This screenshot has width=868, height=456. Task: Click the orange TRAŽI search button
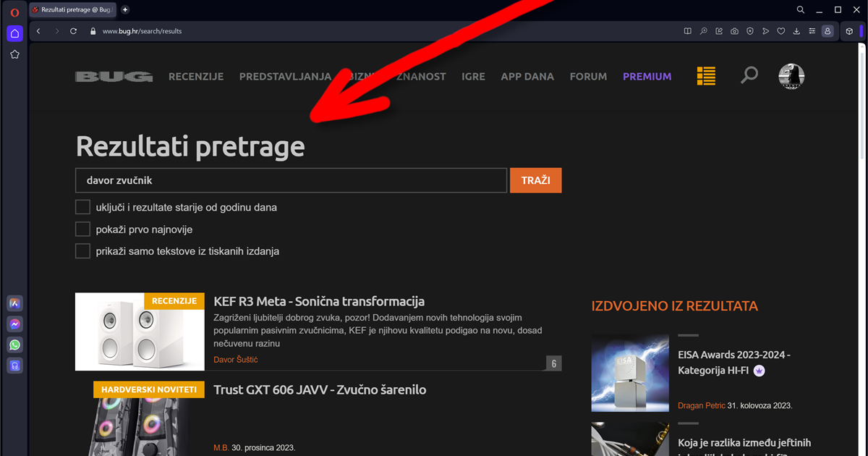(535, 180)
